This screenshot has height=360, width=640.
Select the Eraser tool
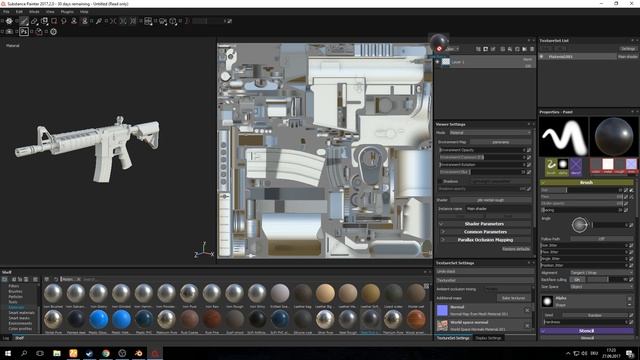coord(34,21)
